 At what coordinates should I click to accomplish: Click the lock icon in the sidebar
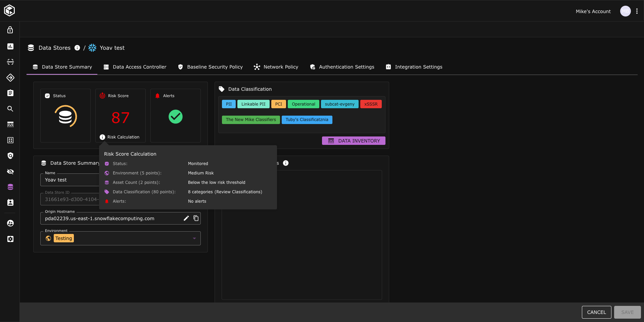pos(10,30)
